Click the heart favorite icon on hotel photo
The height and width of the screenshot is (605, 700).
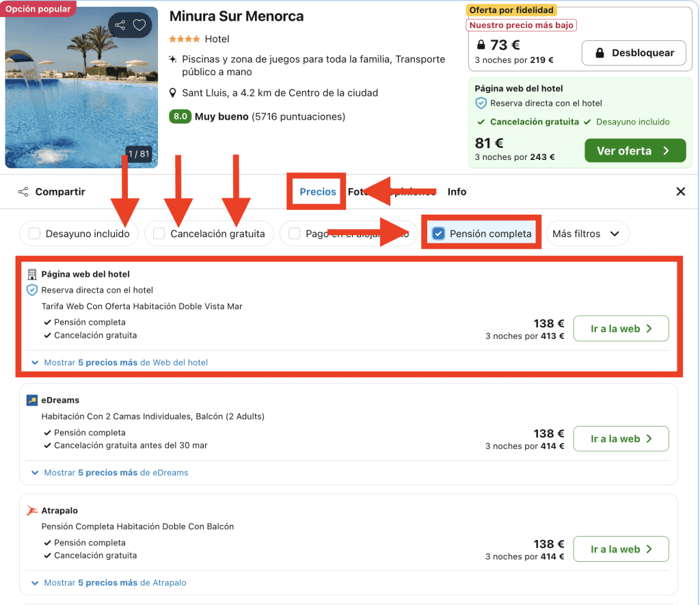[139, 25]
